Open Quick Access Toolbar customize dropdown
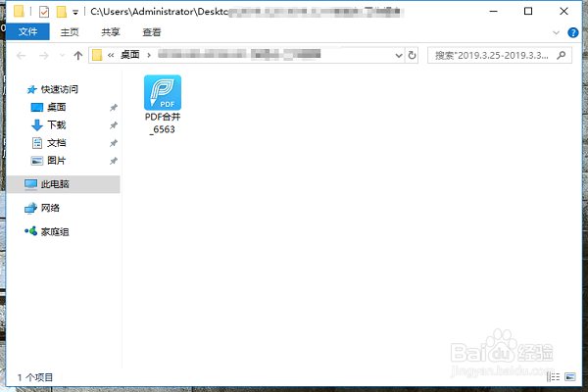This screenshot has width=588, height=392. (x=75, y=13)
